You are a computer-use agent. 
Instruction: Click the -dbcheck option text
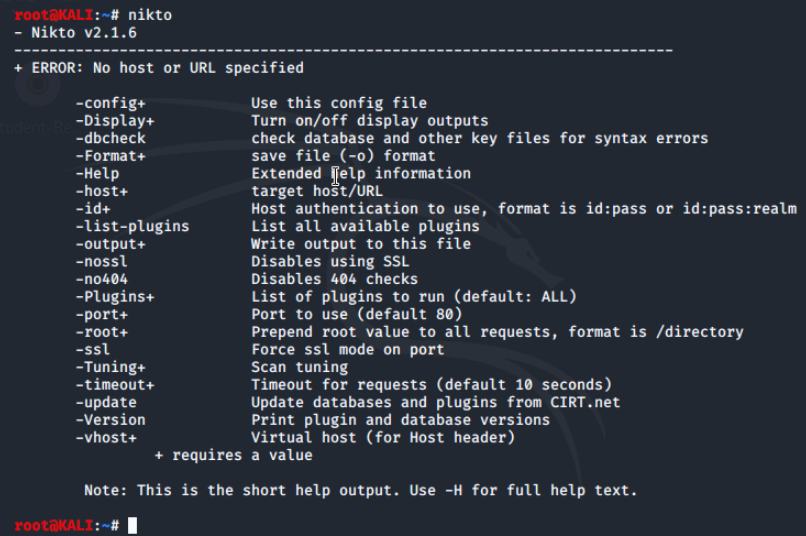111,138
